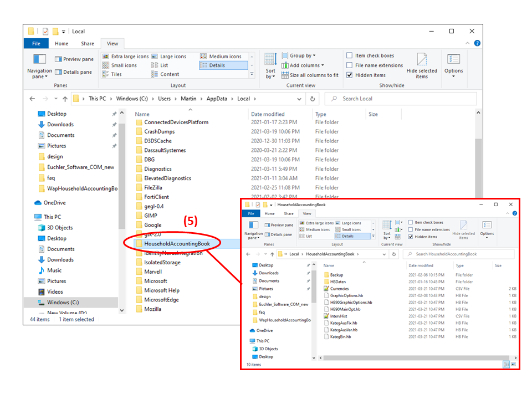Uncheck Hidden items in main window
The height and width of the screenshot is (399, 532).
pyautogui.click(x=350, y=75)
